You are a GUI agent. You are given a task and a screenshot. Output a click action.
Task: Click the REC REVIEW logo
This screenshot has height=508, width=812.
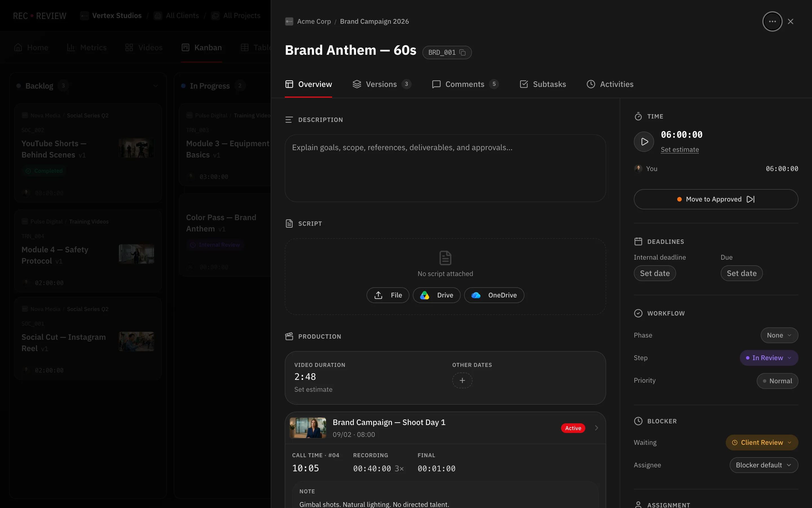[x=39, y=16]
